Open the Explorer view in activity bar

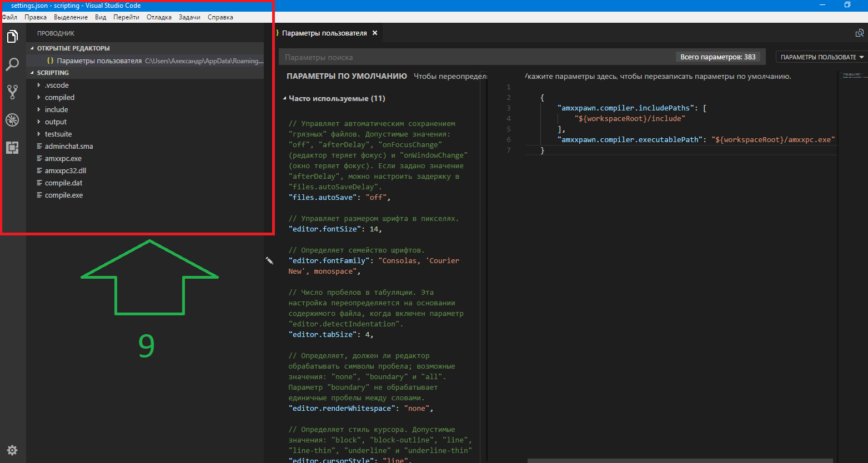coord(12,37)
